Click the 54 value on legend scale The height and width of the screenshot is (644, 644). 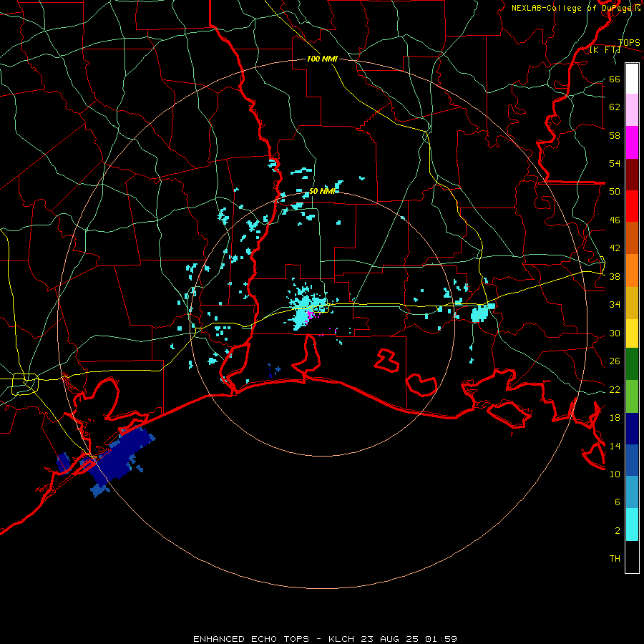coord(615,163)
